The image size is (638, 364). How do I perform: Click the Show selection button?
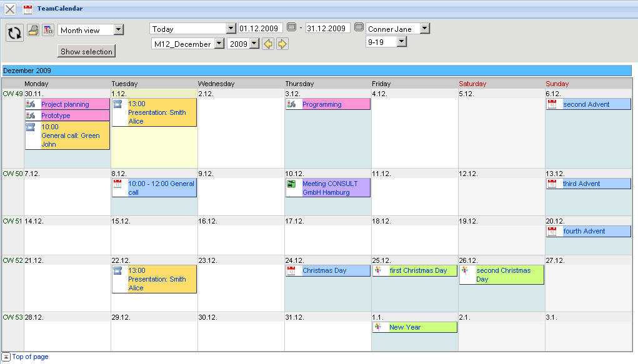[86, 51]
